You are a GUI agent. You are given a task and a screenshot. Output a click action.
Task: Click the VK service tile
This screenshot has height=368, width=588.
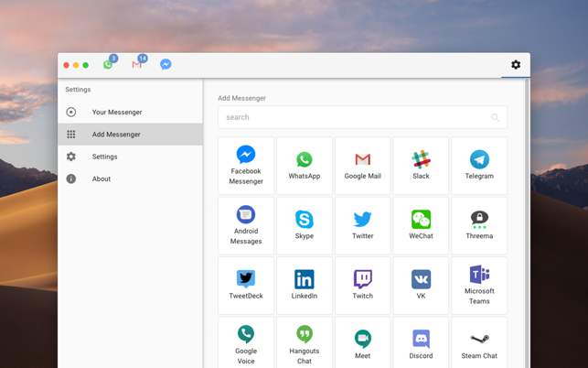pos(421,286)
